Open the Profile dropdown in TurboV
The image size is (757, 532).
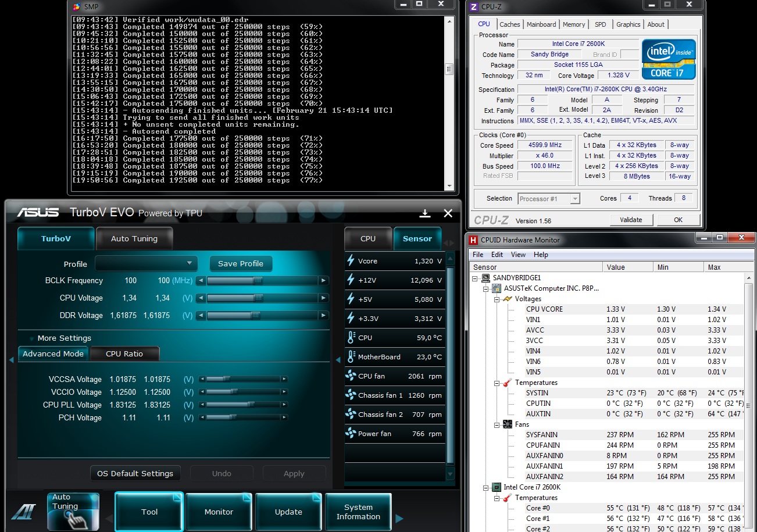147,263
